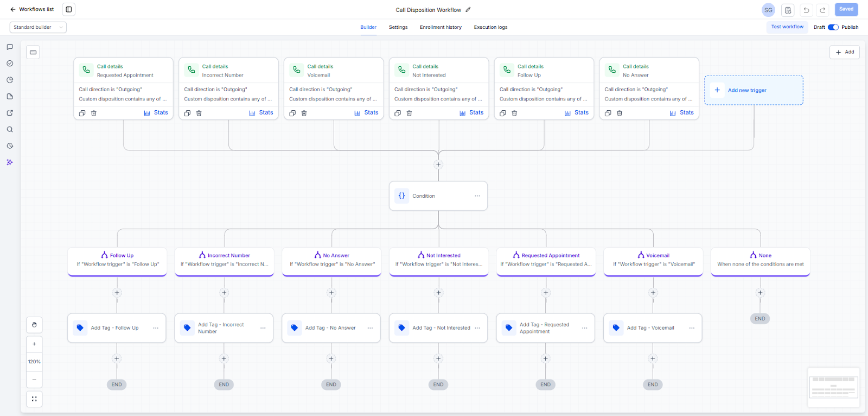Click the redo arrow icon
Image resolution: width=868 pixels, height=416 pixels.
823,10
